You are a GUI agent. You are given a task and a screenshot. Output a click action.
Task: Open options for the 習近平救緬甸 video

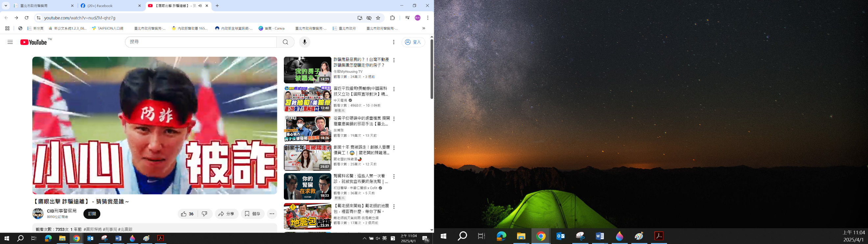(394, 89)
